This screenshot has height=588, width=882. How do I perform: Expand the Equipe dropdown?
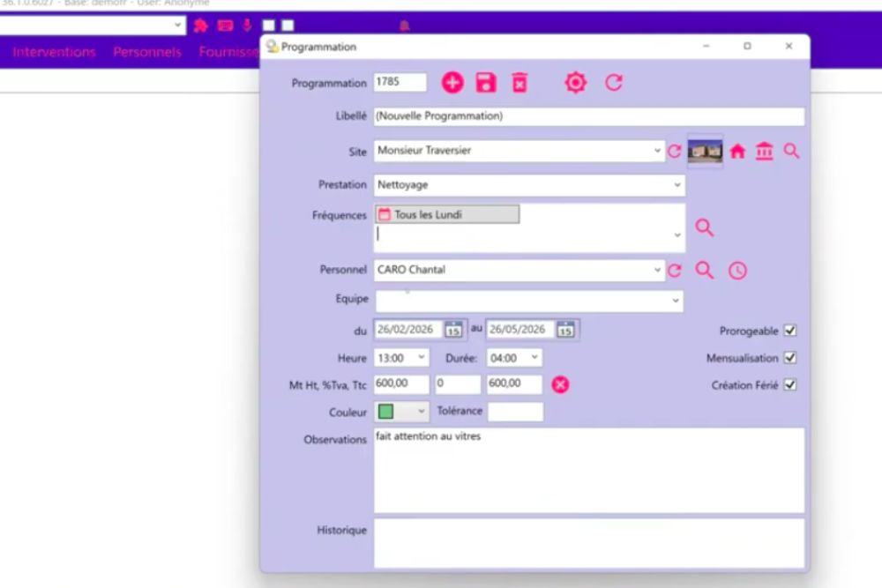point(676,300)
